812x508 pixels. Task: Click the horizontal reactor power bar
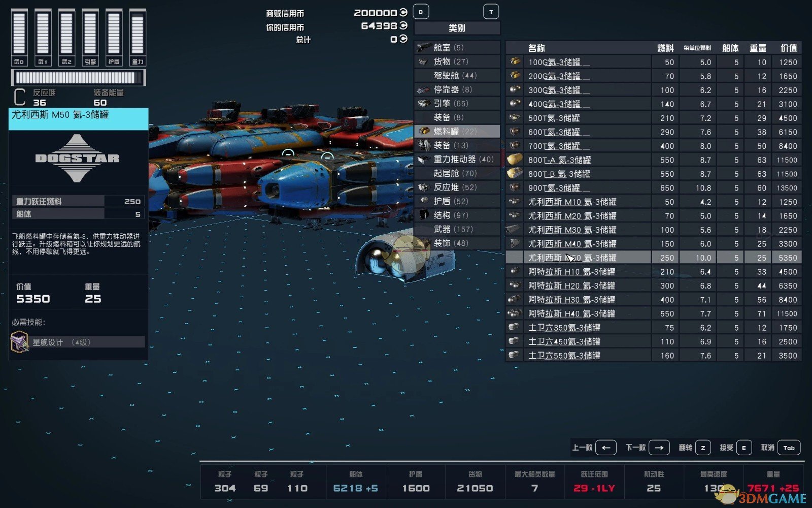pos(78,78)
